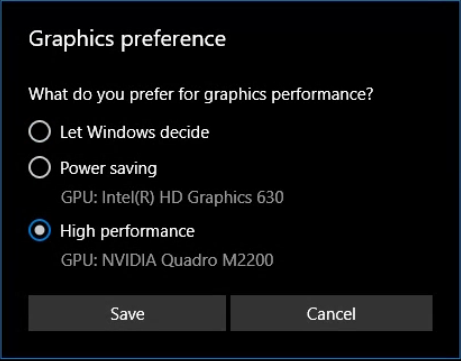Save the graphics preference
This screenshot has height=361, width=461.
tap(127, 313)
